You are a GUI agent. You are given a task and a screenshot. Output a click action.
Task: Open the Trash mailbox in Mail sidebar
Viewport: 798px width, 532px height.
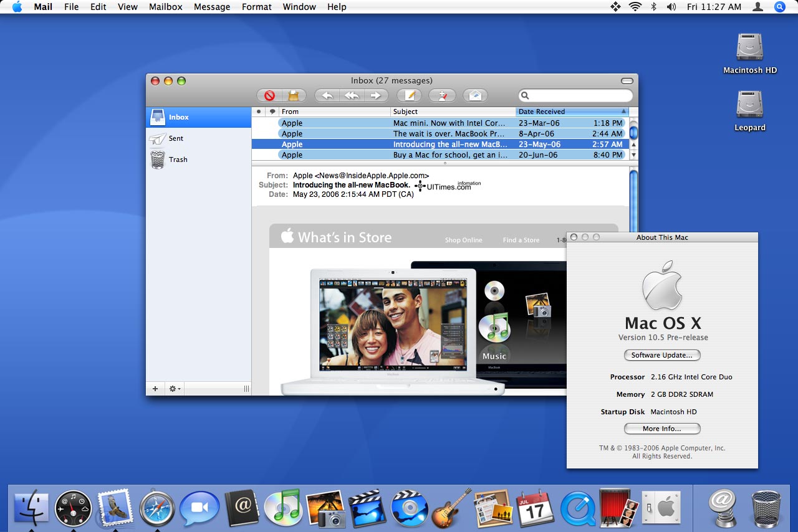point(198,159)
